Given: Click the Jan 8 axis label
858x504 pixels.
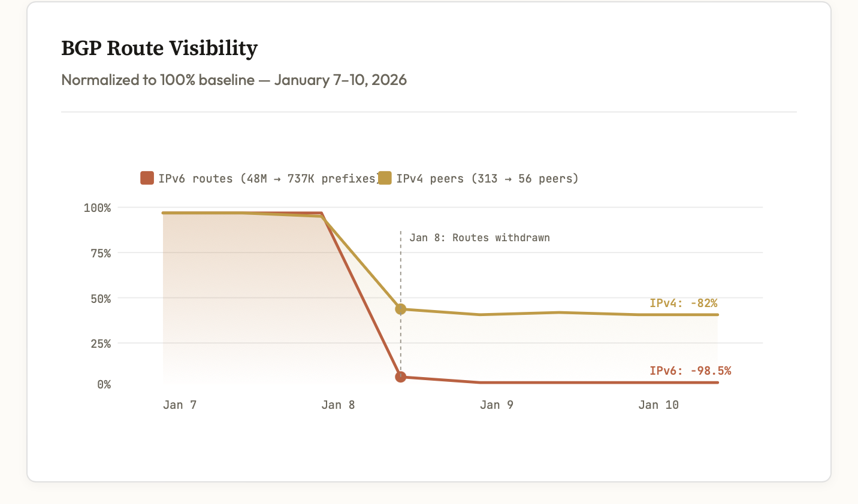Looking at the screenshot, I should [338, 405].
